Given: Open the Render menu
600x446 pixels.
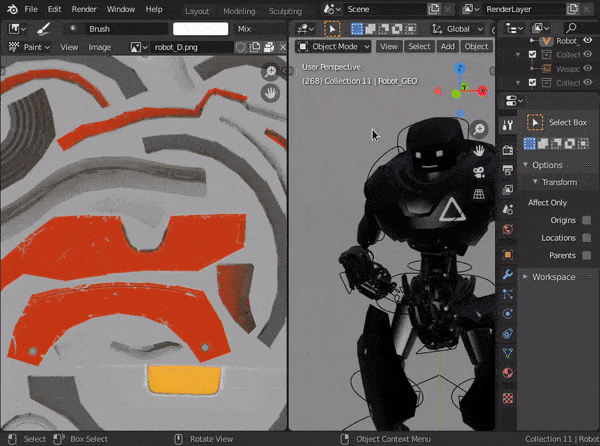Looking at the screenshot, I should [x=84, y=9].
